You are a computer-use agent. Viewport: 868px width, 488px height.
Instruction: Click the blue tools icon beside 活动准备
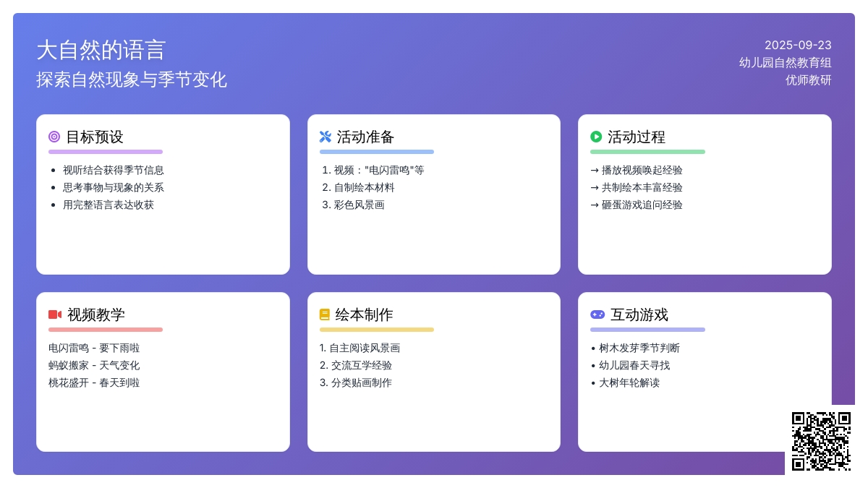(x=325, y=137)
